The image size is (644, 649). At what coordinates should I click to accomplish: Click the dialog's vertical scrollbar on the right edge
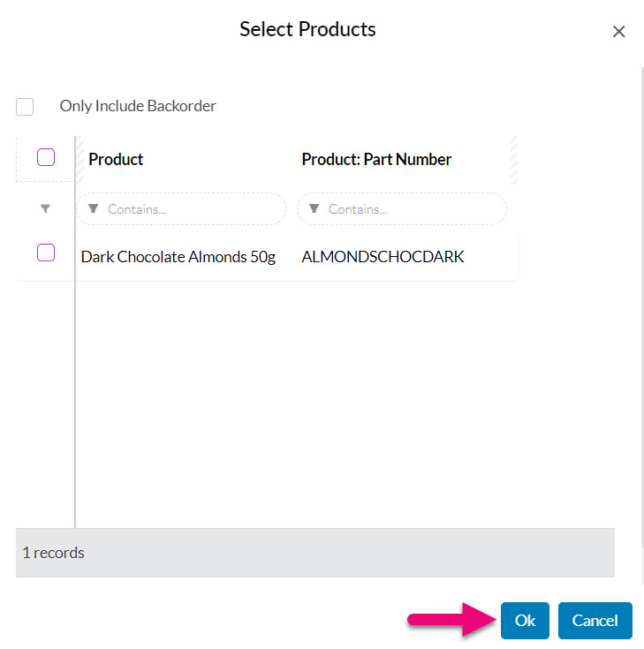pos(642,325)
